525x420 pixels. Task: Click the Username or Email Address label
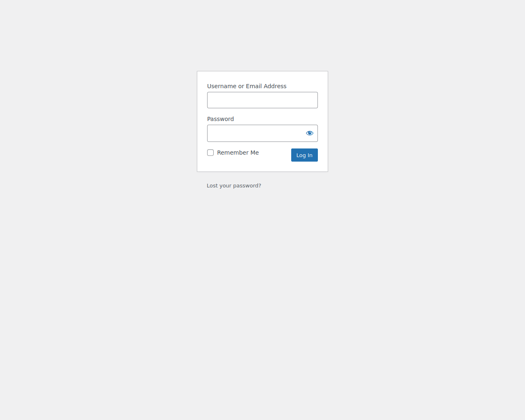point(247,86)
